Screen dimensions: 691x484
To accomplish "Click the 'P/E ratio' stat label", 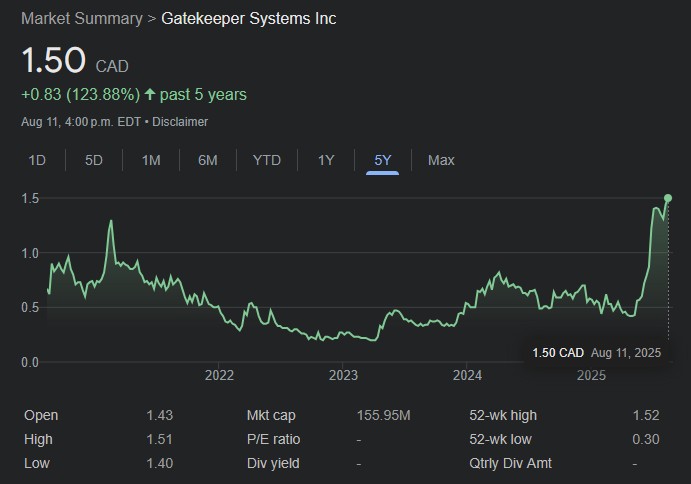I will coord(273,439).
